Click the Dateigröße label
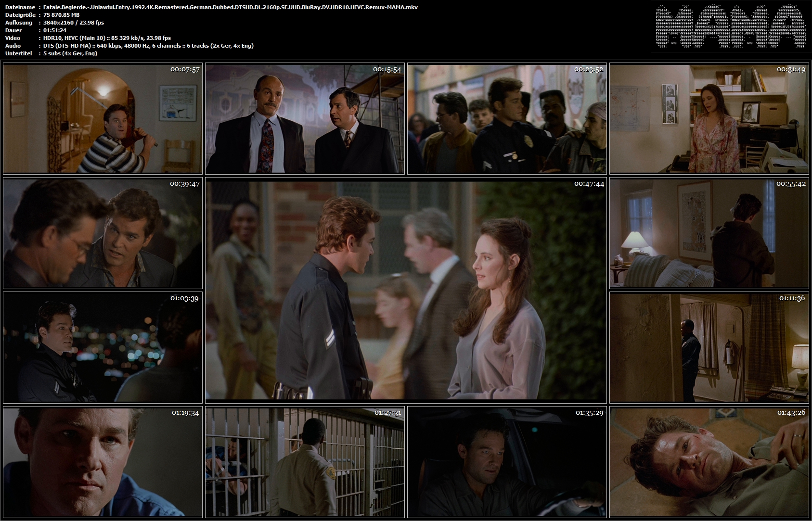This screenshot has height=521, width=812. [20, 15]
